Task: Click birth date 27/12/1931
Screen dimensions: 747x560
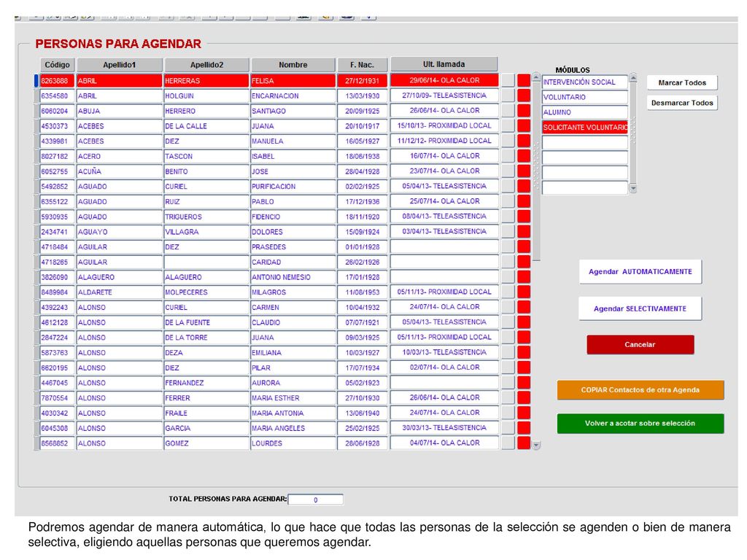Action: click(362, 80)
